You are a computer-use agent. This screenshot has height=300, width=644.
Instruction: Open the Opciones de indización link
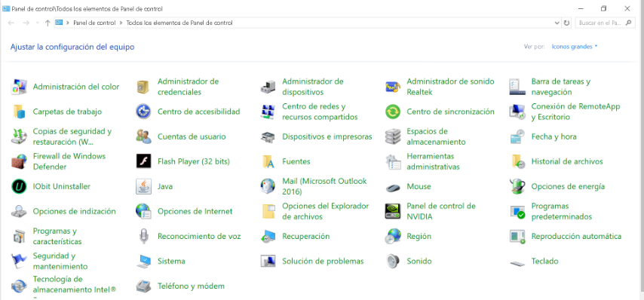[x=75, y=211]
